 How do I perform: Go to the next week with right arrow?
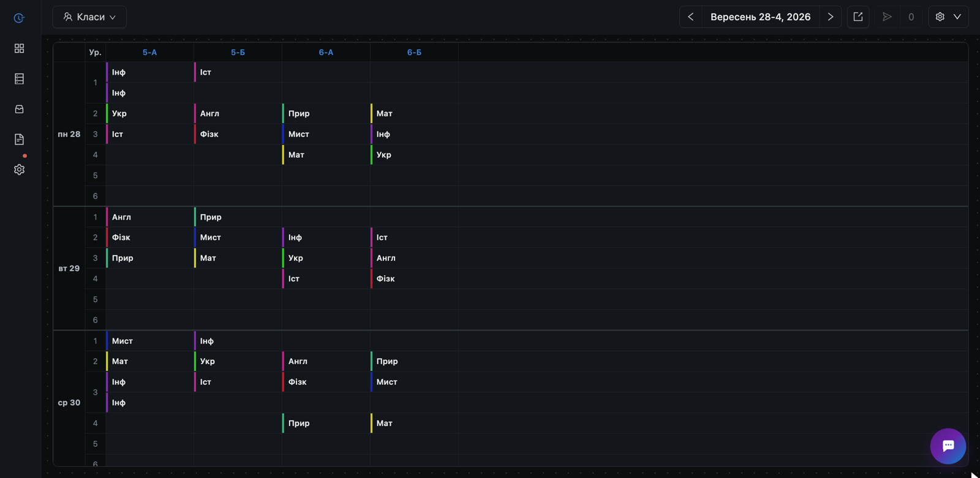point(831,17)
